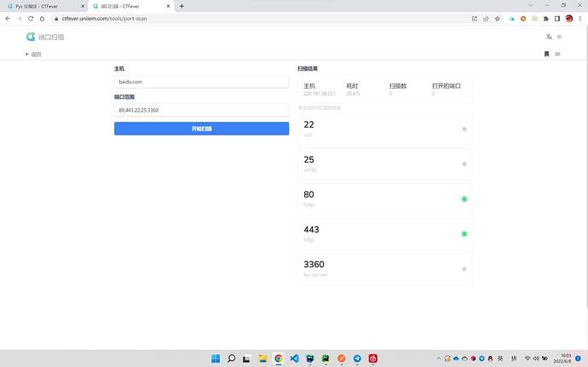
Task: Go back using the 返回 link
Action: (33, 54)
